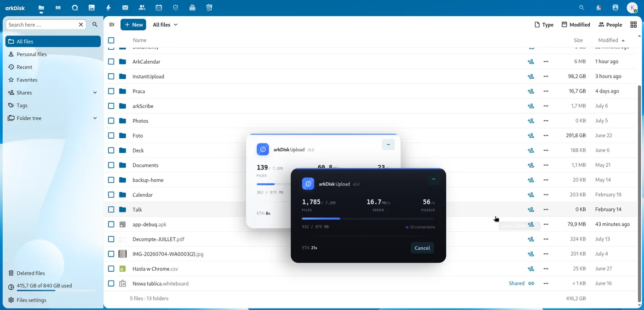Open actions menu for InstantUpload folder
Screen dimensions: 644x310
pos(546,76)
